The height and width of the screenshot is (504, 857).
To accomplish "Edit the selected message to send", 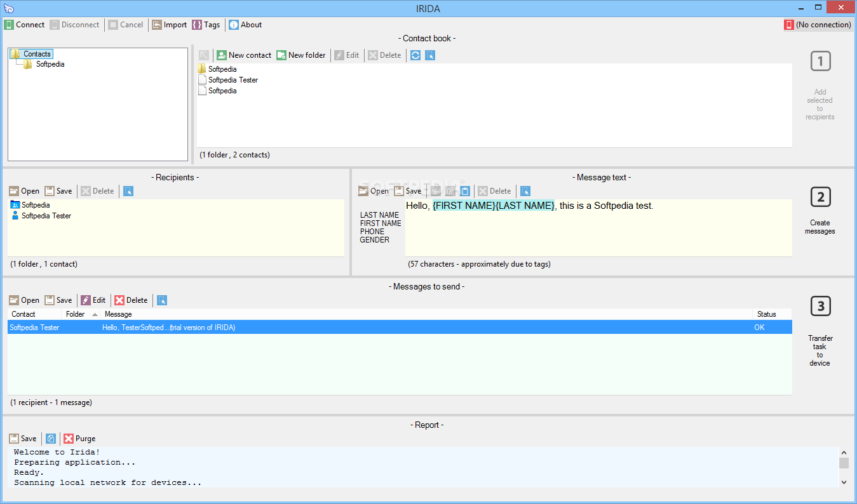I will pos(93,300).
